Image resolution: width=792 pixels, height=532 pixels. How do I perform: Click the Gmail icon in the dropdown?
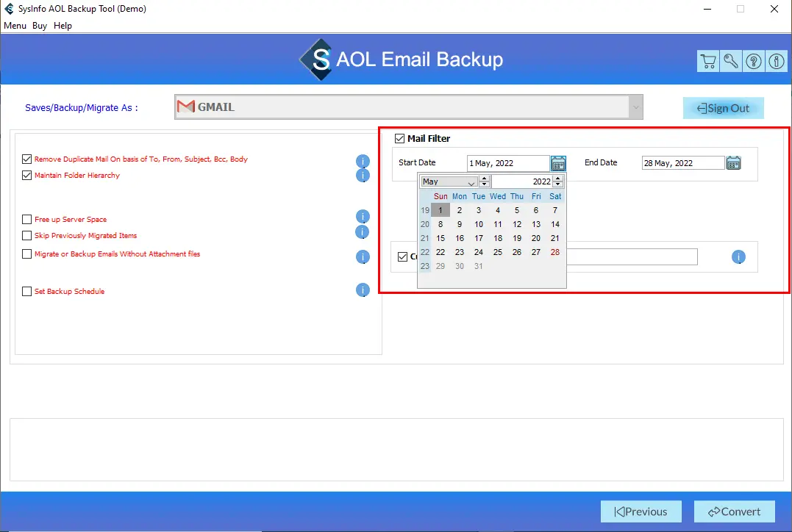(x=186, y=107)
